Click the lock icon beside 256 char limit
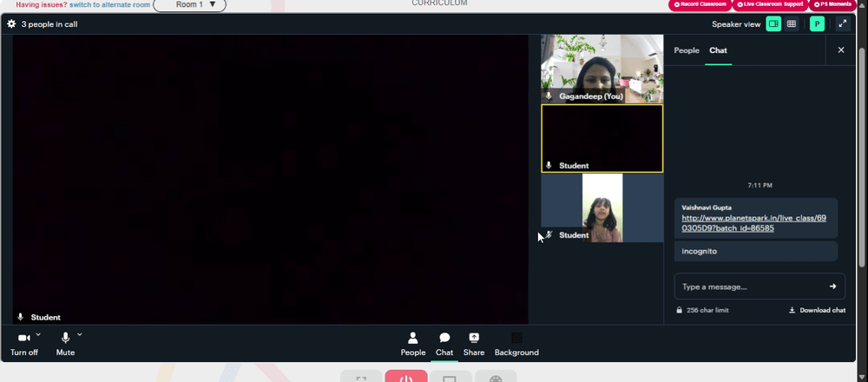The width and height of the screenshot is (868, 382). click(679, 310)
